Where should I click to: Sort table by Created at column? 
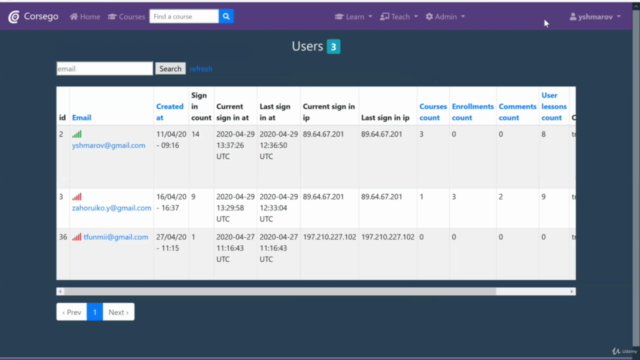click(x=169, y=112)
